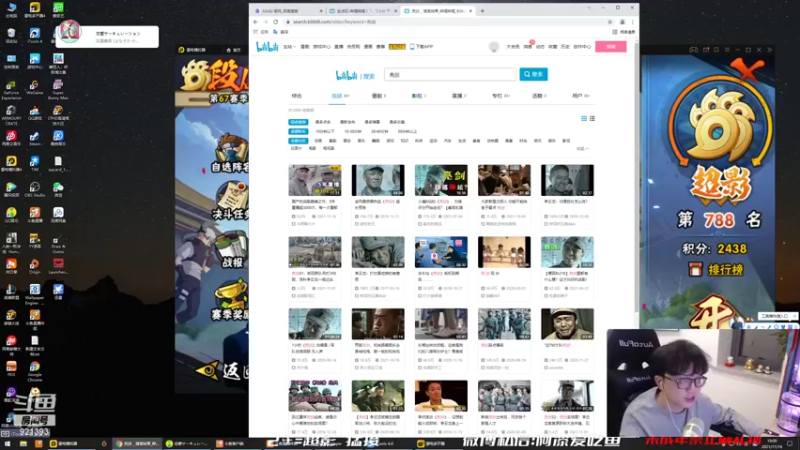Switch to the 用户 search results tab
The height and width of the screenshot is (450, 800).
click(580, 96)
